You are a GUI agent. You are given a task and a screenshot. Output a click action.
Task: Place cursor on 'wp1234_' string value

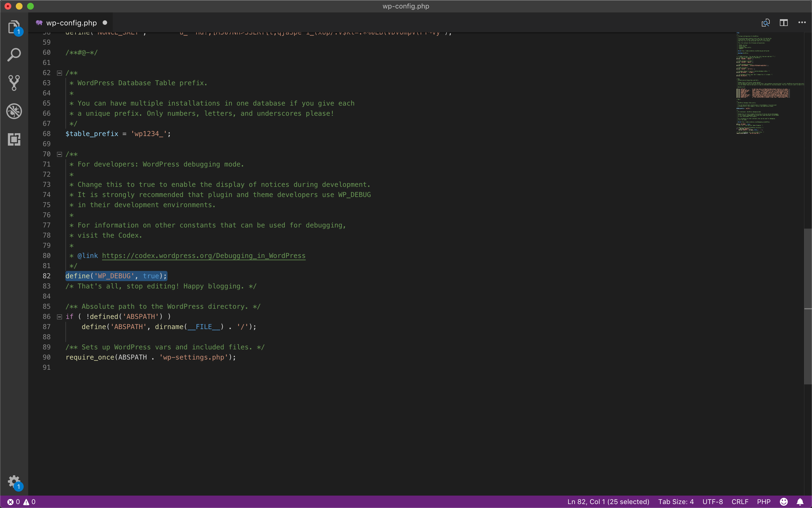pyautogui.click(x=149, y=134)
